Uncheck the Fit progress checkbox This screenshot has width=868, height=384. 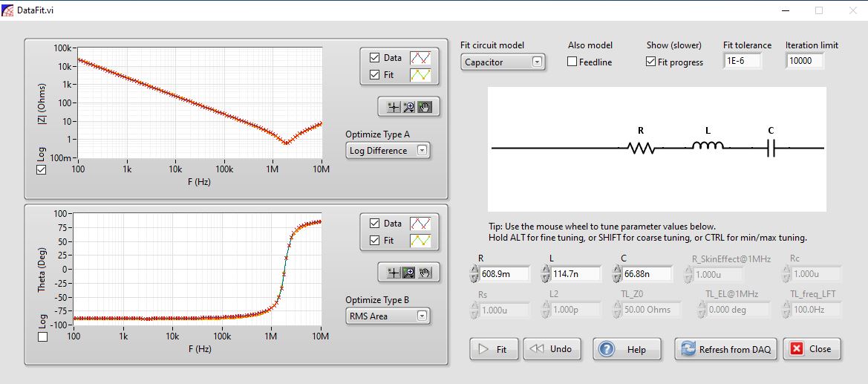pos(651,62)
